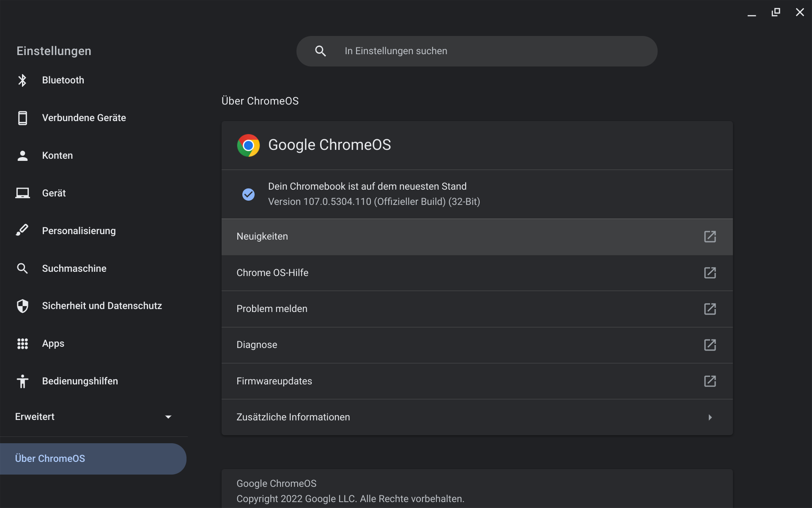Click the search magnifier icon in search bar
The width and height of the screenshot is (812, 508).
pyautogui.click(x=321, y=51)
